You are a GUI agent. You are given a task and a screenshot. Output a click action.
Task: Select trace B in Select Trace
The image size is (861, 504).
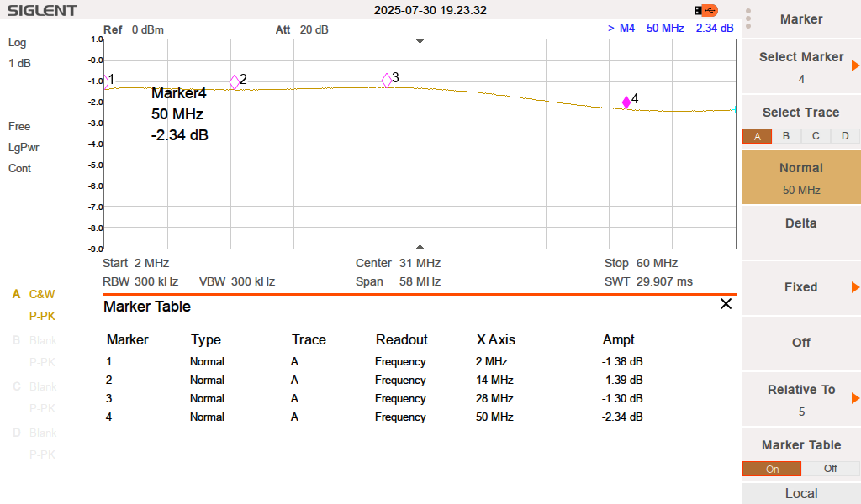pyautogui.click(x=786, y=136)
